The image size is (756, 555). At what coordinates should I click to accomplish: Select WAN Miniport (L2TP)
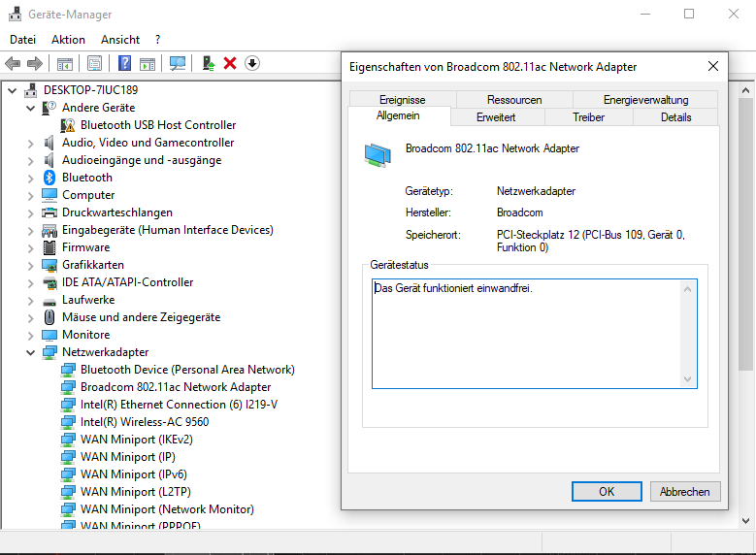[136, 492]
